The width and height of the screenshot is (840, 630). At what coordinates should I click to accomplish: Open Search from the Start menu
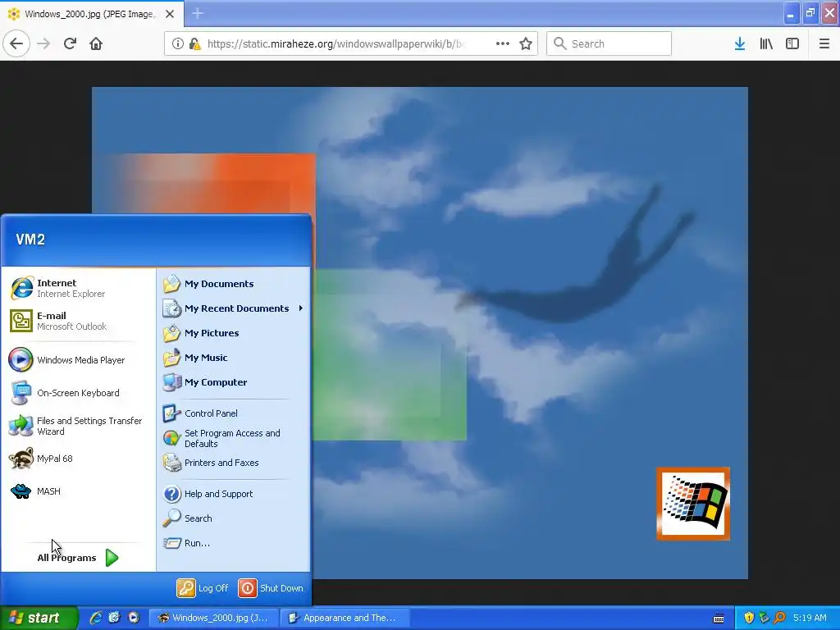(234, 518)
